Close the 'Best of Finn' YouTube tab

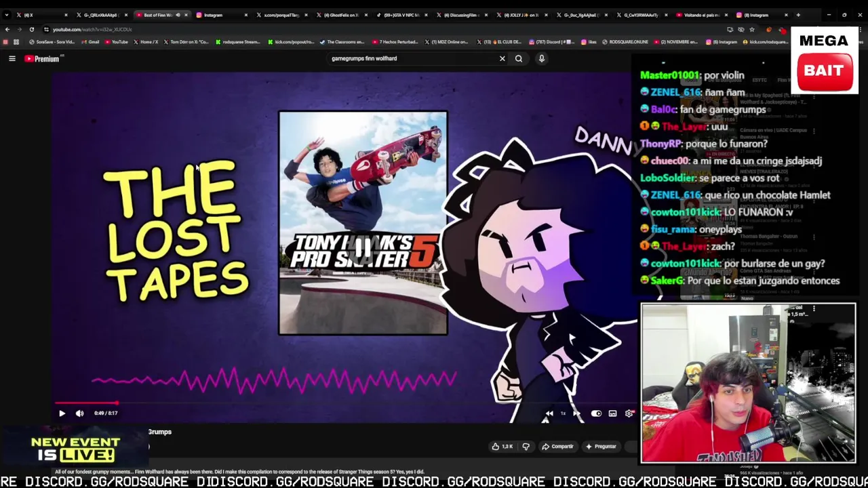[186, 15]
